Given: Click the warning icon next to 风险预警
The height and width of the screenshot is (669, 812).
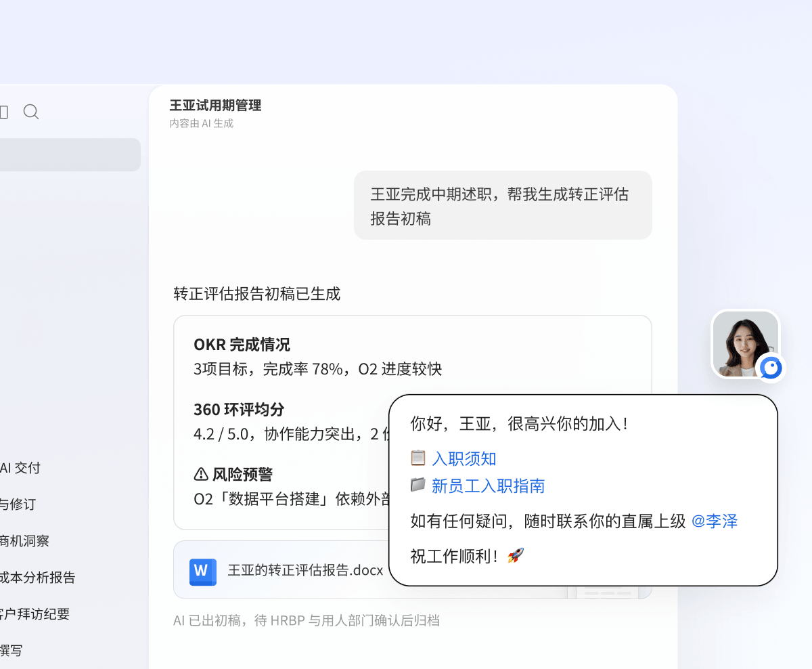Looking at the screenshot, I should coord(201,474).
